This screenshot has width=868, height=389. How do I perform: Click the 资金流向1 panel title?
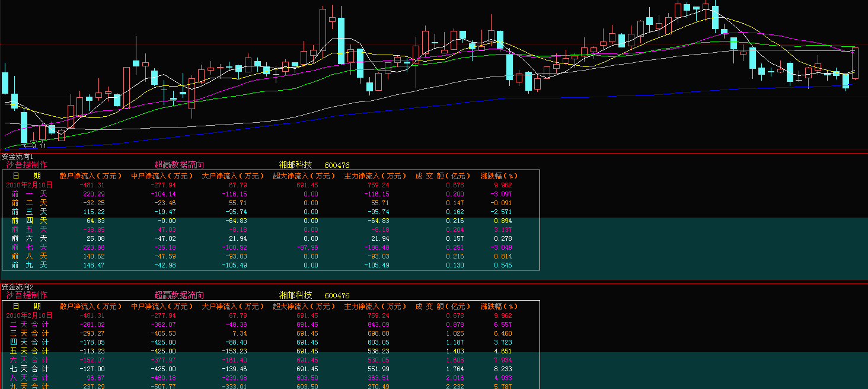pos(18,157)
